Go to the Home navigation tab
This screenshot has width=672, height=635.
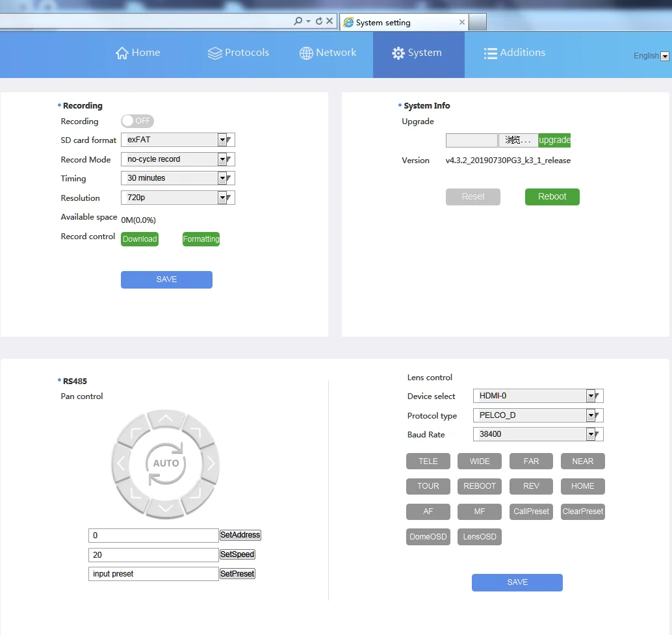click(138, 53)
